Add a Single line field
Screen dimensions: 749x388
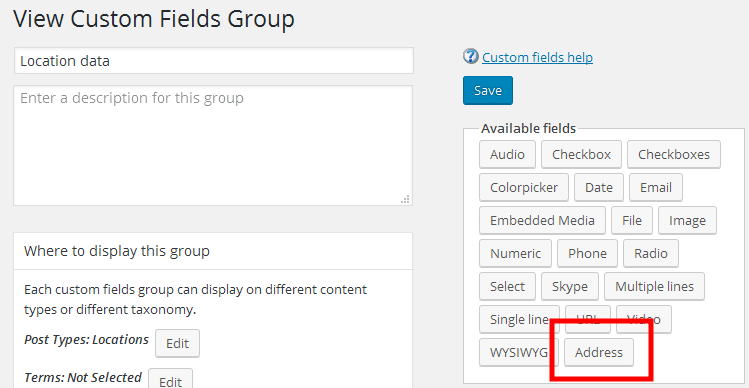[x=519, y=319]
